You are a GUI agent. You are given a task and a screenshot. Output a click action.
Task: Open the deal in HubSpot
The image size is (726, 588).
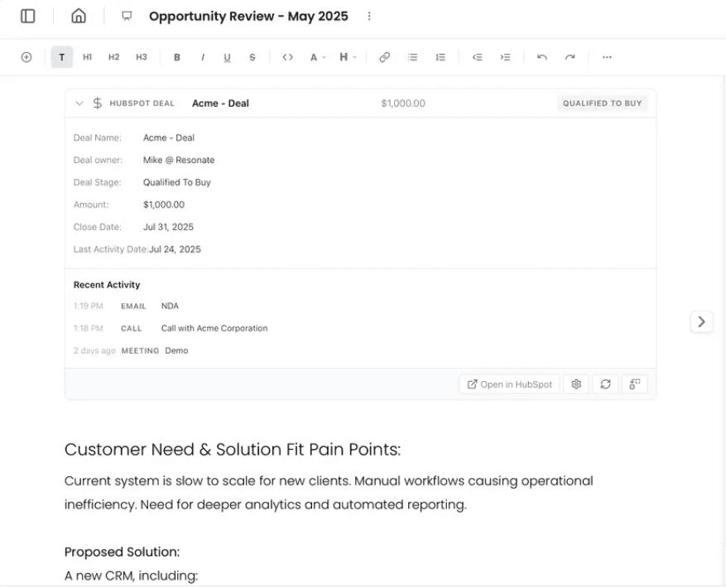(x=508, y=383)
